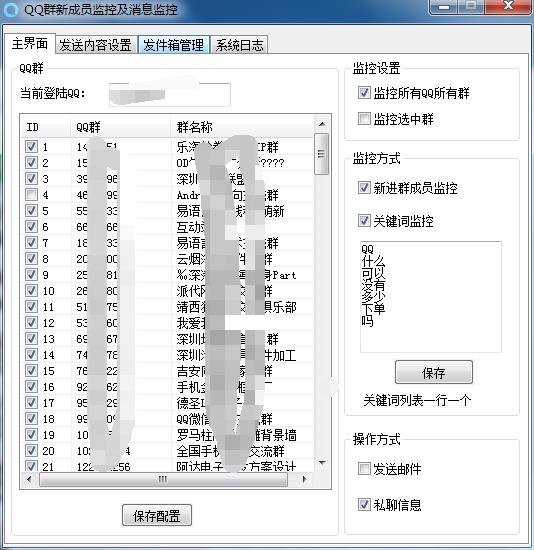Click the vertical scrollbar thumb of group list

322,154
